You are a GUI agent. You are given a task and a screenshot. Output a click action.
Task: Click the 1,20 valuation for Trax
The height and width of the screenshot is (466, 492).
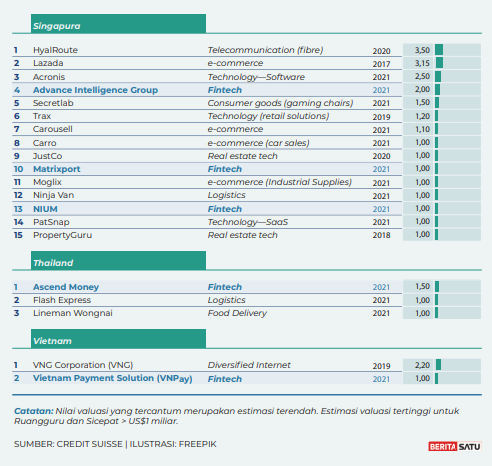pos(422,116)
